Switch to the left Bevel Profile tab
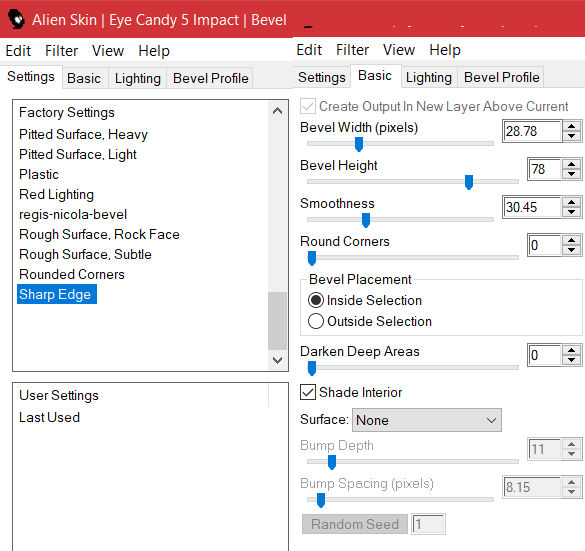The width and height of the screenshot is (585, 551). [x=210, y=78]
